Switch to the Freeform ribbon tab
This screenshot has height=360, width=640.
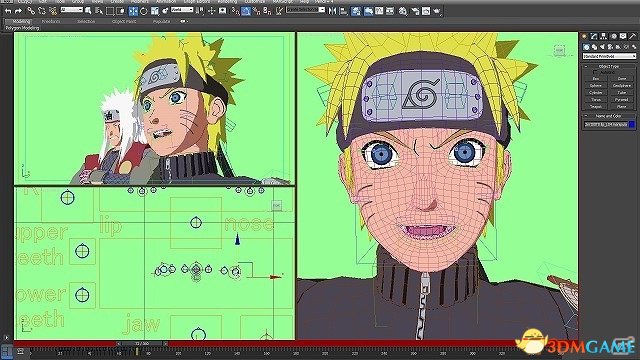point(51,21)
